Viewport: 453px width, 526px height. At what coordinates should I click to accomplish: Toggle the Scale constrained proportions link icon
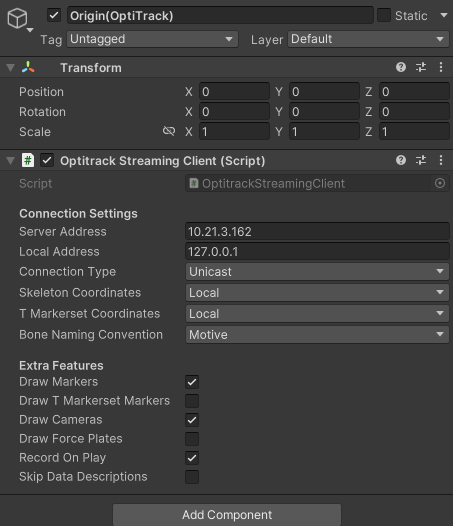pos(169,131)
